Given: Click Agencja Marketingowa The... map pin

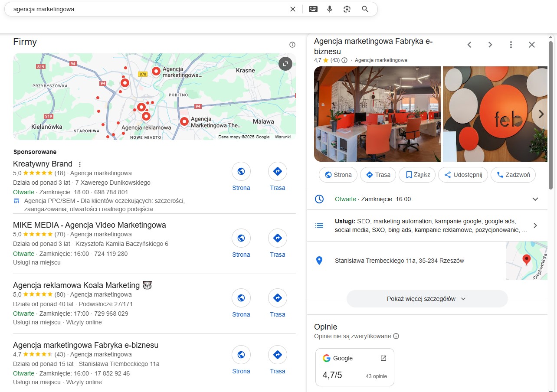Looking at the screenshot, I should (x=184, y=121).
